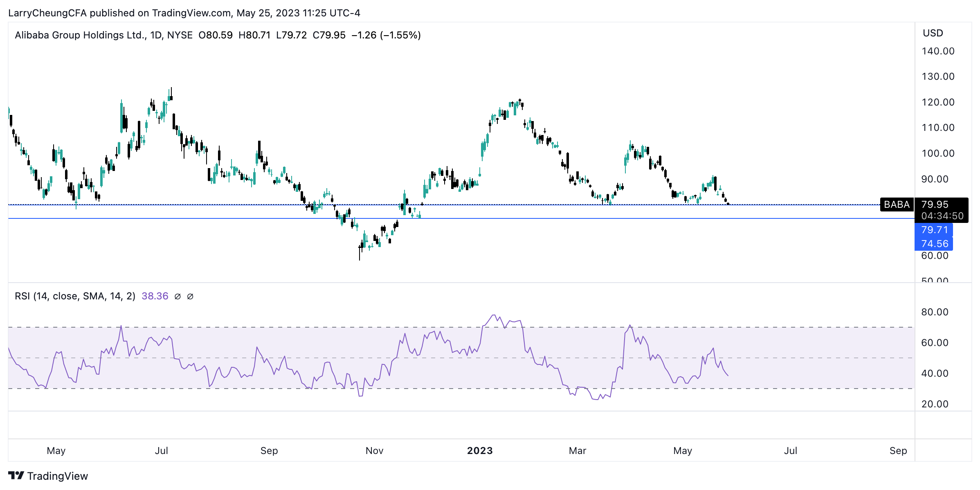
Task: Click the current price 79.95 tag
Action: [935, 204]
